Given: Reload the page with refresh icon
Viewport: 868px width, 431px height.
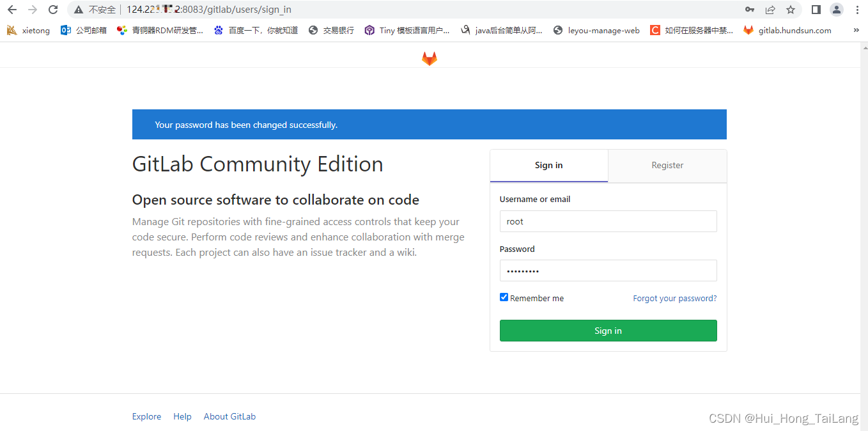Looking at the screenshot, I should [53, 10].
